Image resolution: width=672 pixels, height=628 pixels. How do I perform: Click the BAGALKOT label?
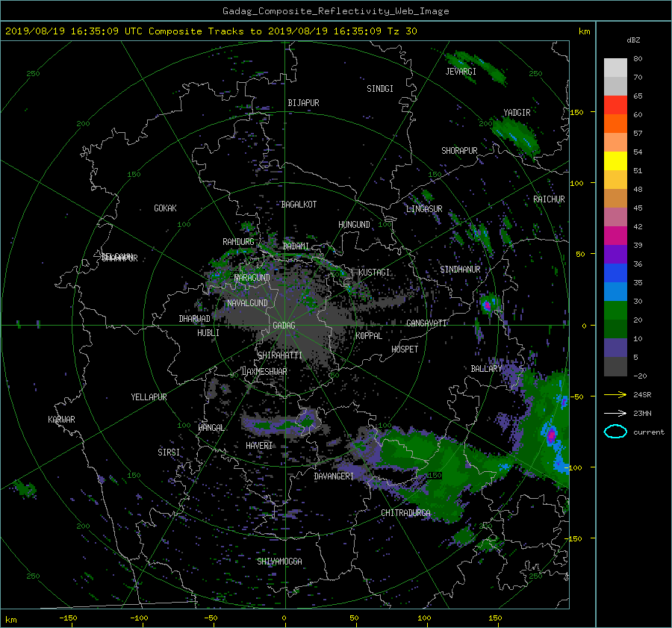pyautogui.click(x=299, y=205)
